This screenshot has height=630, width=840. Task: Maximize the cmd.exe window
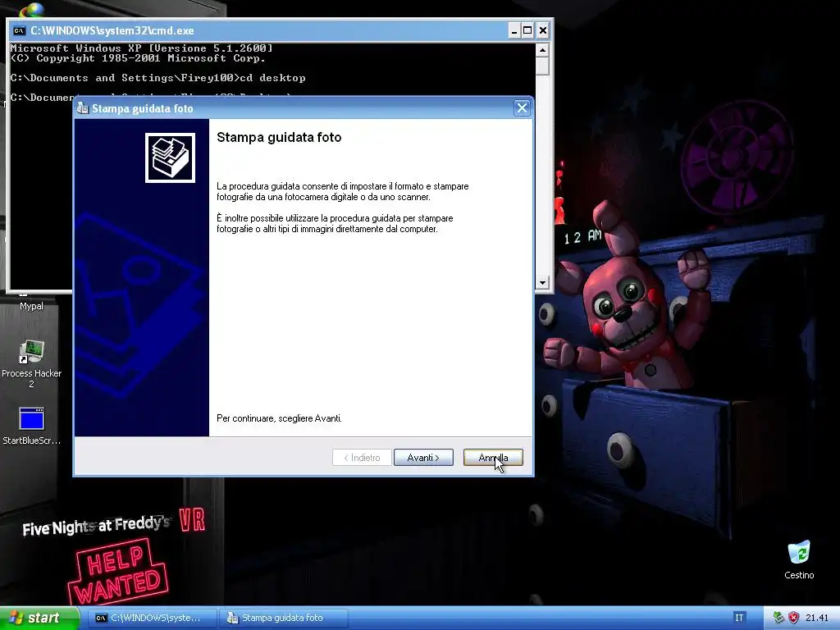527,30
